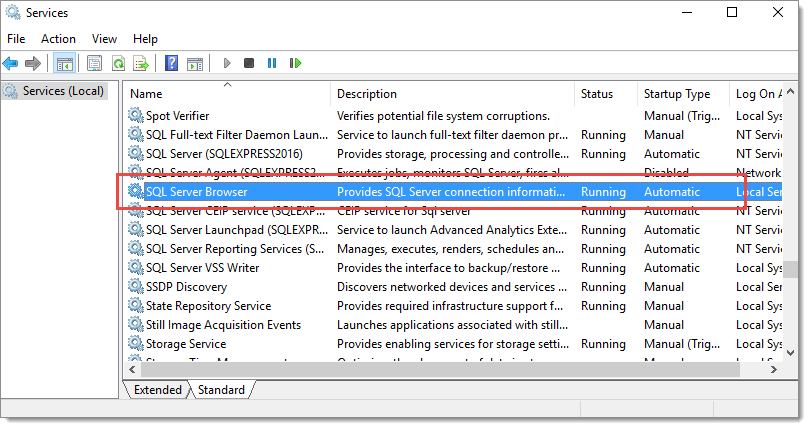Click the Start Service play icon
Screen dimensions: 809x428
coord(226,63)
